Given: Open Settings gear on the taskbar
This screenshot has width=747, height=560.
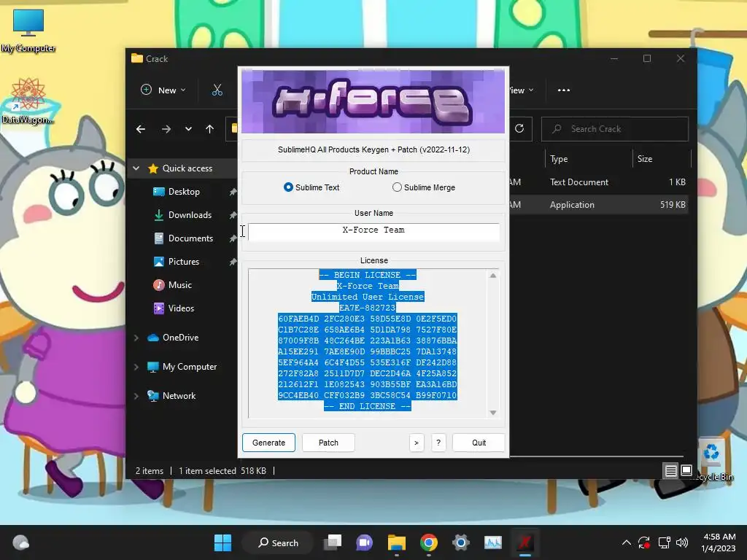Looking at the screenshot, I should pyautogui.click(x=461, y=542).
